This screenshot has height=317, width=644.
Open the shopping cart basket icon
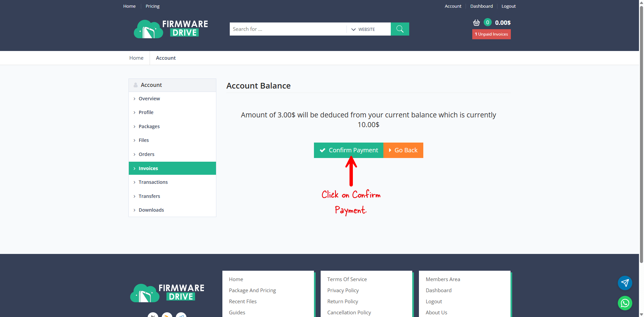tap(476, 23)
